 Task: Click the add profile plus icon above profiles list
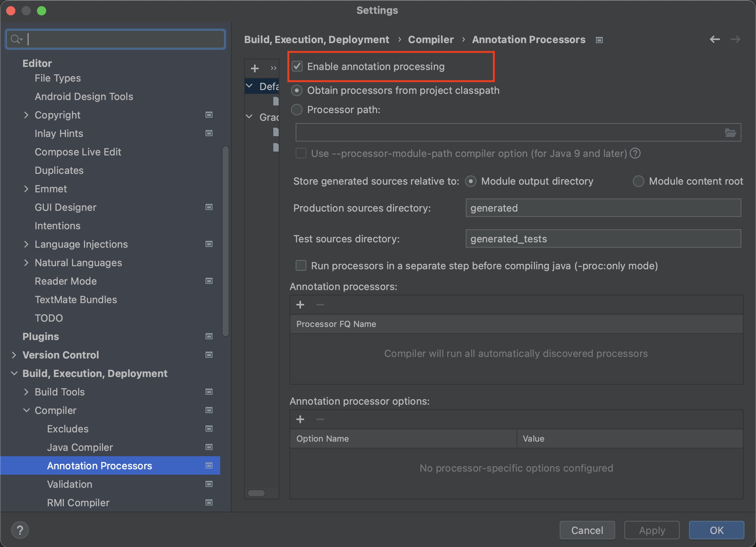254,68
